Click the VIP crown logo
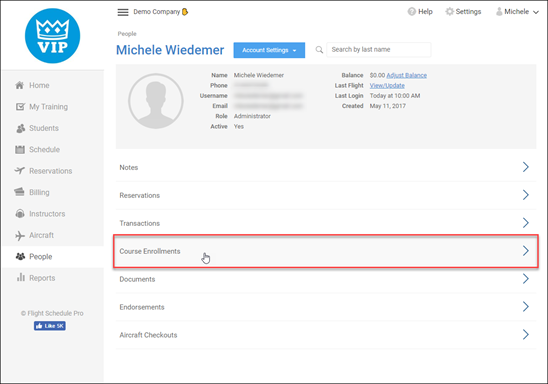 click(52, 36)
